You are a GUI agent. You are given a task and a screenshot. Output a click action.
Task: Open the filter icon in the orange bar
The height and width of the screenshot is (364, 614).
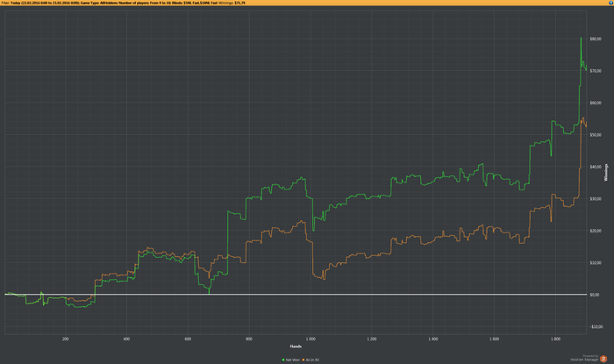click(x=611, y=3)
